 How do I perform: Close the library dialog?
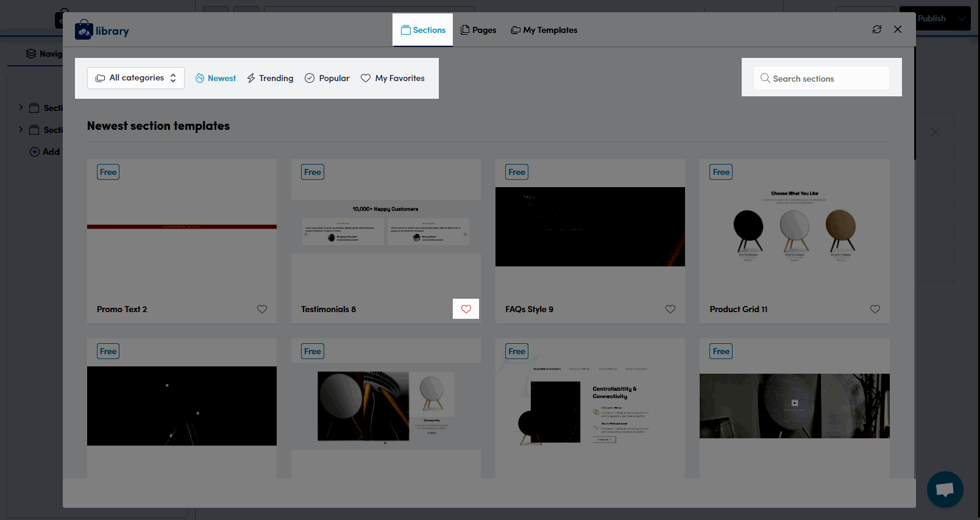898,29
